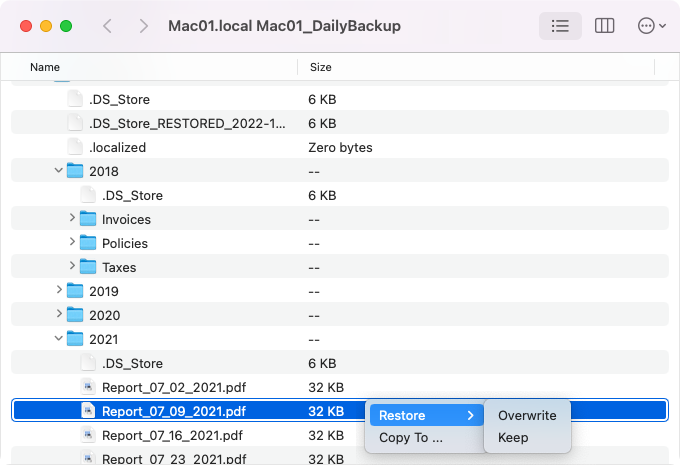Select the Taxes folder name
Viewport: 680px width, 465px height.
[119, 268]
